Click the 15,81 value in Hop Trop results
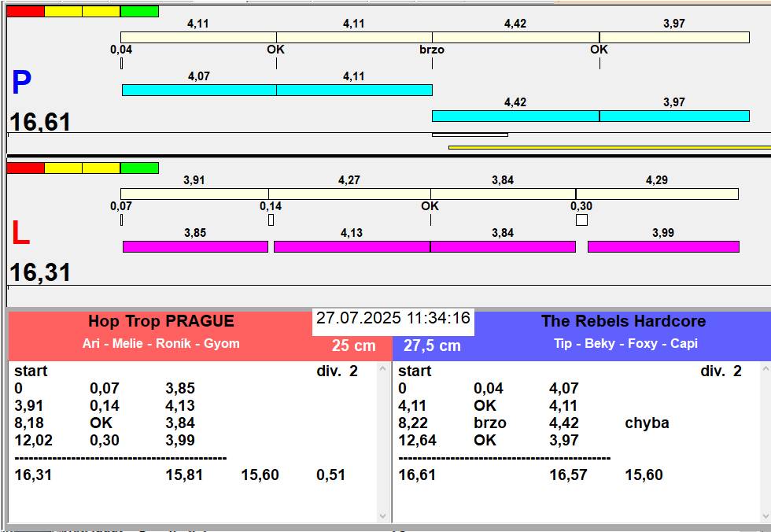 click(x=184, y=475)
